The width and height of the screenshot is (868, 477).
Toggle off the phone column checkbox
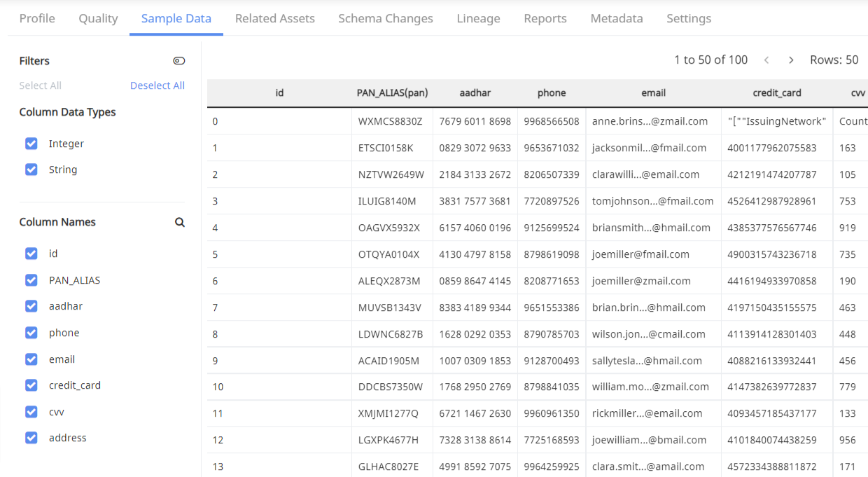pos(31,333)
